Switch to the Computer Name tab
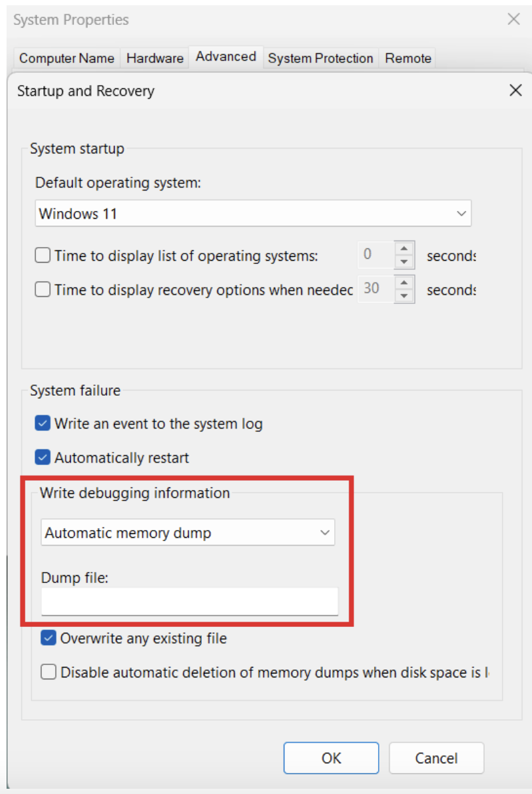Viewport: 532px width, 794px height. (66, 58)
